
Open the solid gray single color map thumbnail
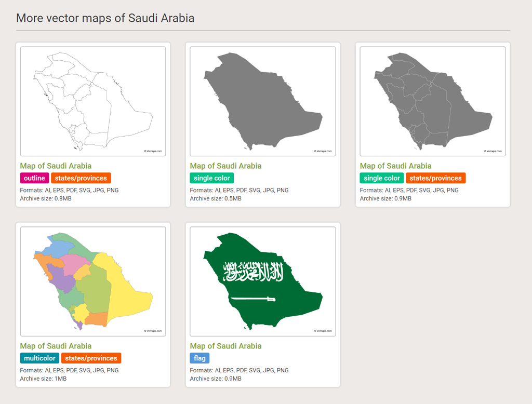(263, 101)
